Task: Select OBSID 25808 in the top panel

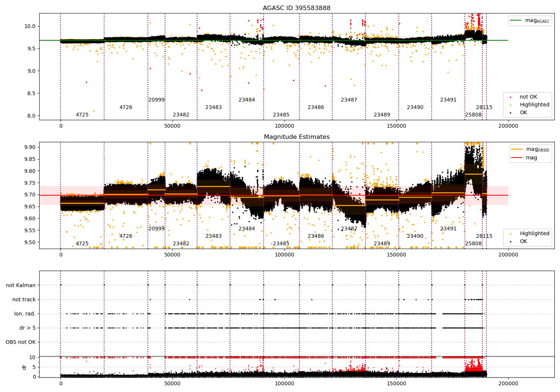Action: pos(473,115)
